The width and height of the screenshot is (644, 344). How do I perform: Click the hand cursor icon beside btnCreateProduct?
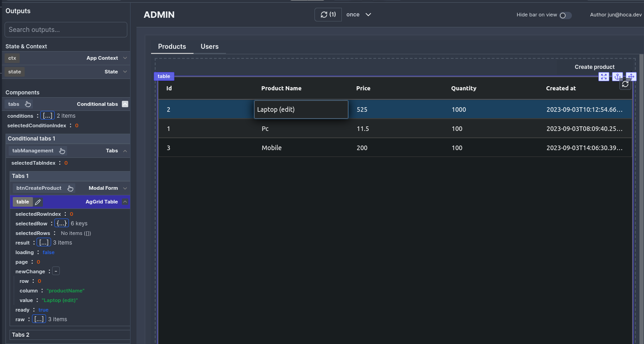[70, 188]
